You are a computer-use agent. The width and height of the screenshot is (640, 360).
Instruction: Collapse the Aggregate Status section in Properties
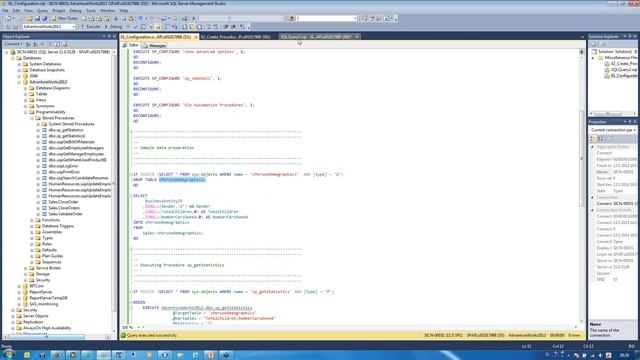tap(593, 147)
